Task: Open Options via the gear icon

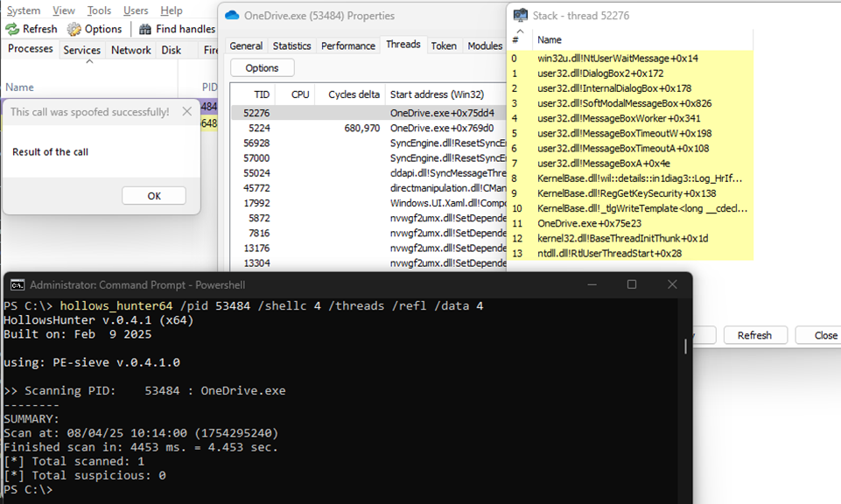Action: coord(74,29)
